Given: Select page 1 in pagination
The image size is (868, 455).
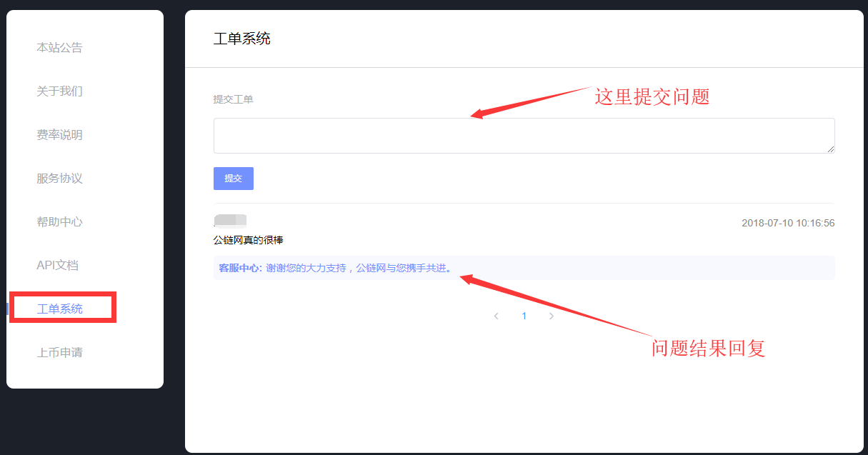Looking at the screenshot, I should pyautogui.click(x=524, y=316).
